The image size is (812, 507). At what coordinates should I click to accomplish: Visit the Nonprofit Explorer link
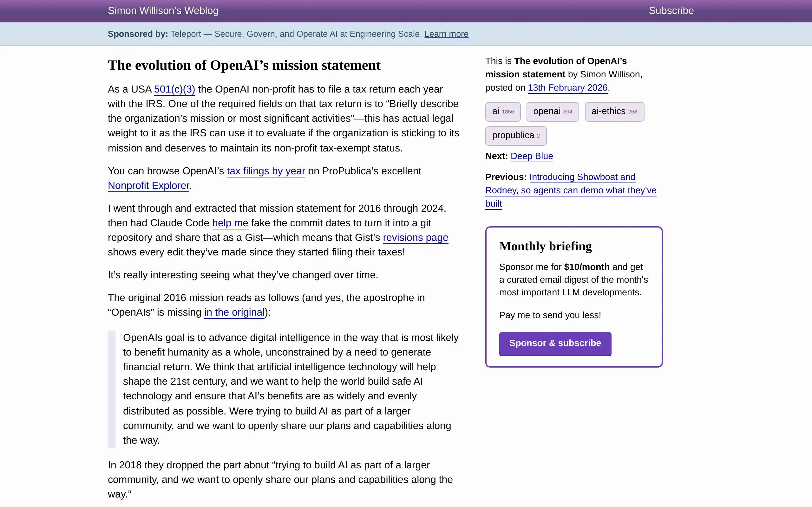[x=148, y=185]
